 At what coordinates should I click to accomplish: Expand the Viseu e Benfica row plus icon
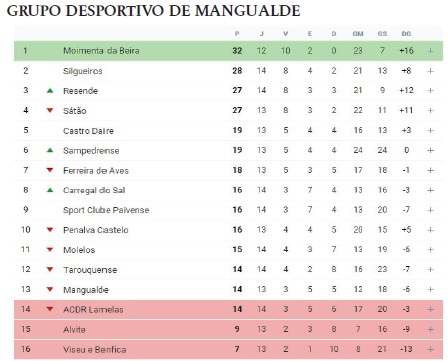click(x=430, y=349)
